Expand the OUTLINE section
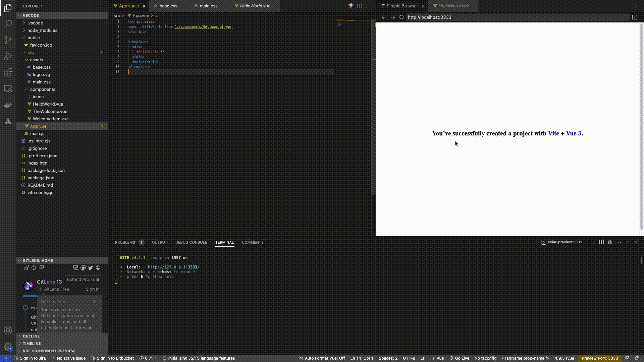Viewport: 644px width, 362px height. pyautogui.click(x=31, y=336)
